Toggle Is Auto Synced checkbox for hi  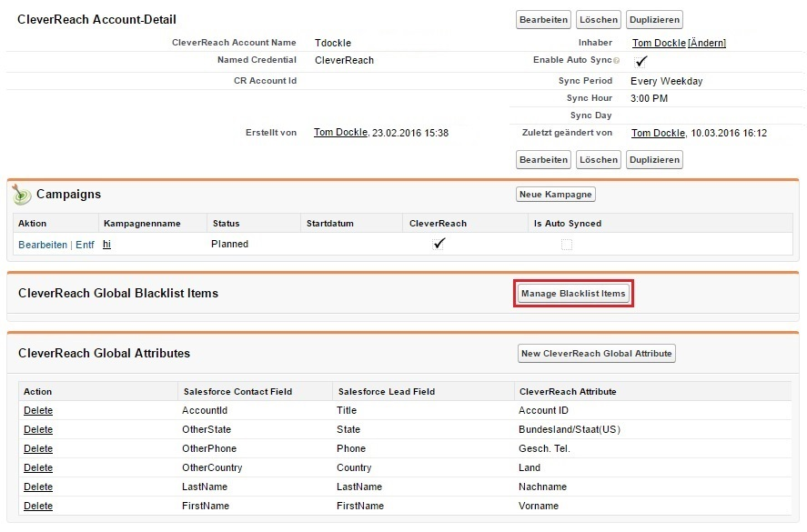(567, 245)
